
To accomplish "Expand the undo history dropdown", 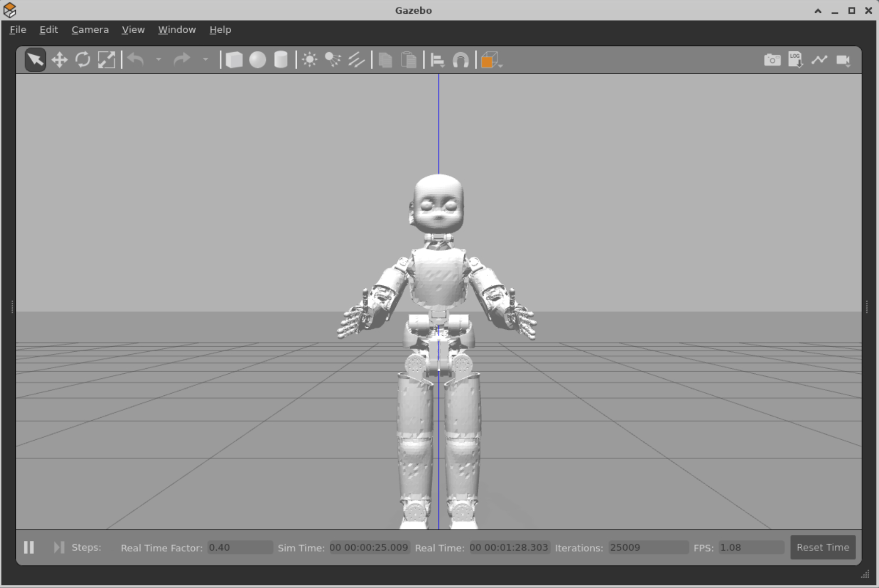I will pos(159,60).
